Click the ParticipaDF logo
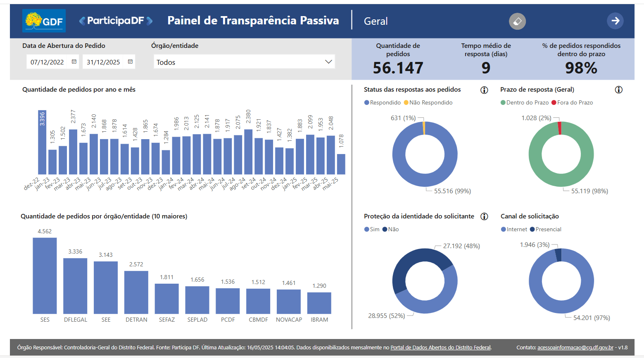 [116, 21]
